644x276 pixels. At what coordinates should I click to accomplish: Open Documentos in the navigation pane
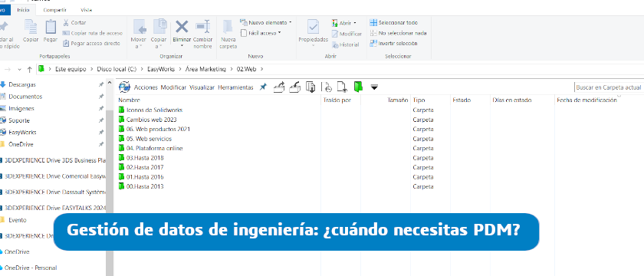[25, 97]
